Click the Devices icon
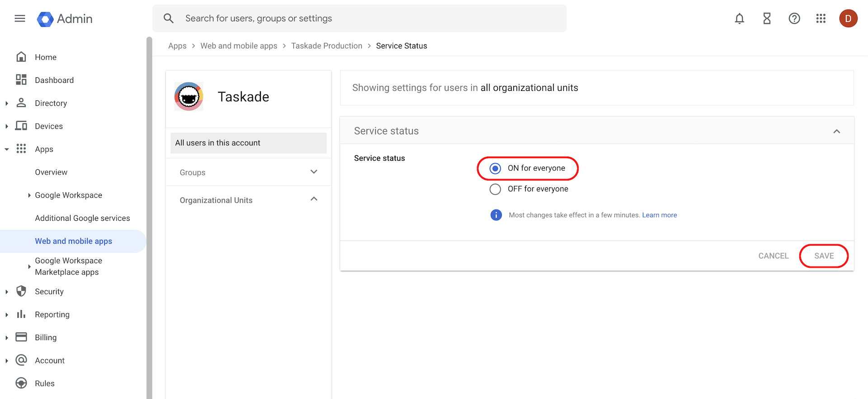Viewport: 868px width, 399px height. coord(21,126)
